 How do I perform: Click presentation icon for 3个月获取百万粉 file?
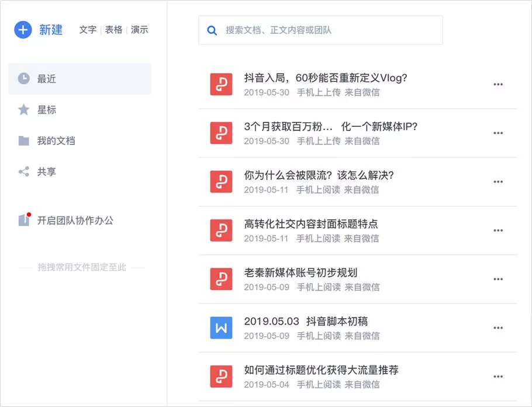(221, 133)
